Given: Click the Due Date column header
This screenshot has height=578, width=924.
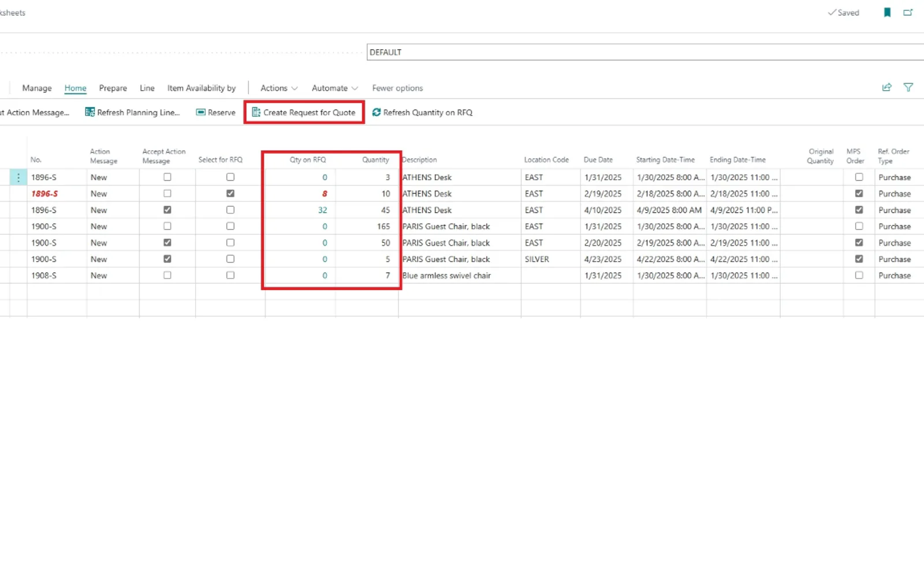Looking at the screenshot, I should 598,160.
